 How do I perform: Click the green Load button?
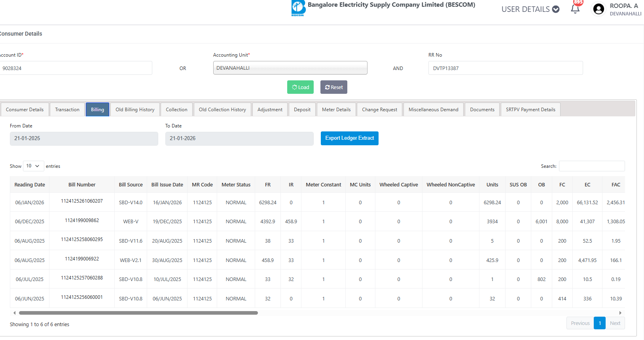(x=300, y=87)
